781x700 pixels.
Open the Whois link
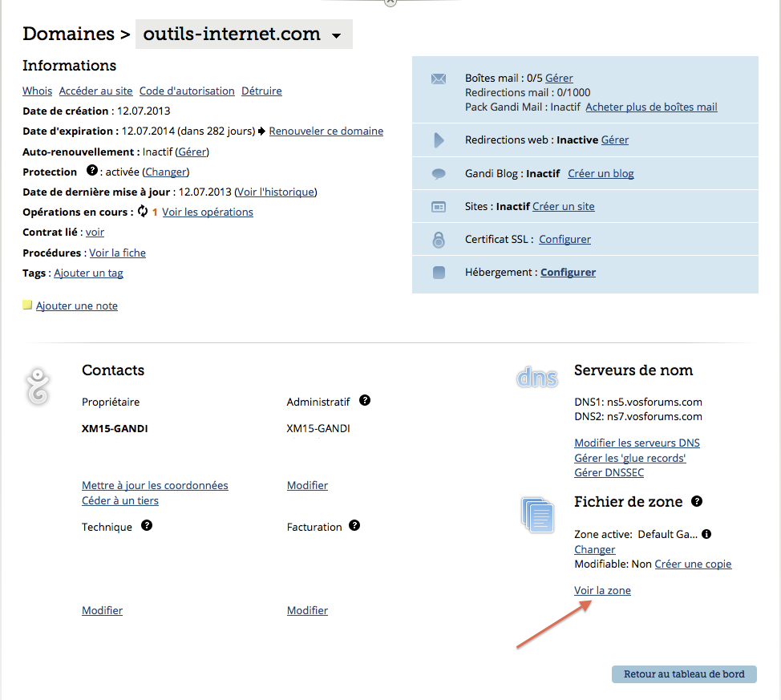click(38, 91)
